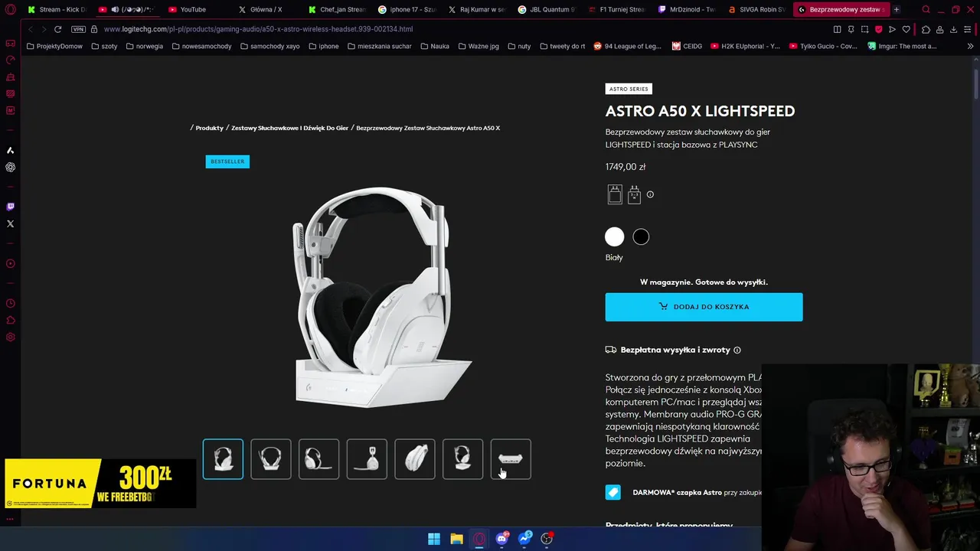Viewport: 980px width, 551px height.
Task: Select the white (Biały) color swatch
Action: (x=615, y=236)
